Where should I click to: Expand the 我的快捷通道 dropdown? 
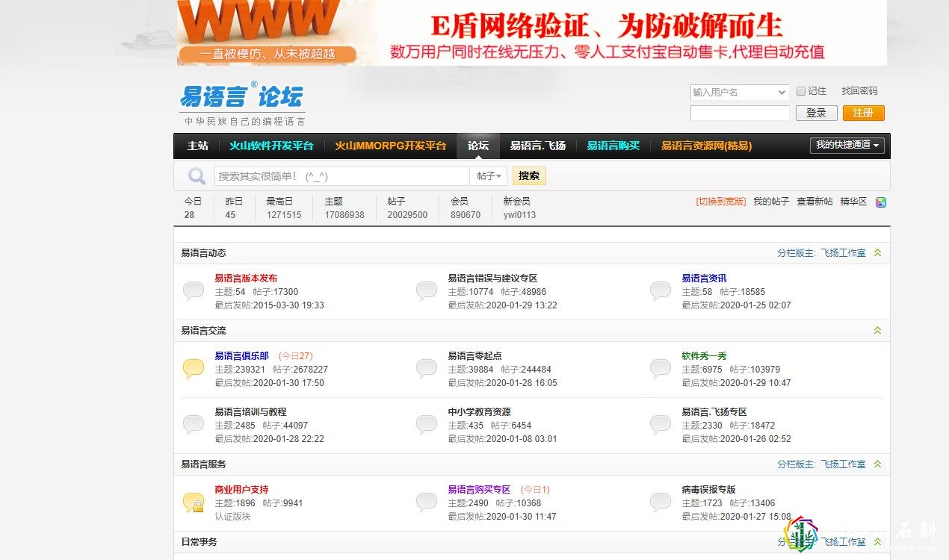pos(847,145)
